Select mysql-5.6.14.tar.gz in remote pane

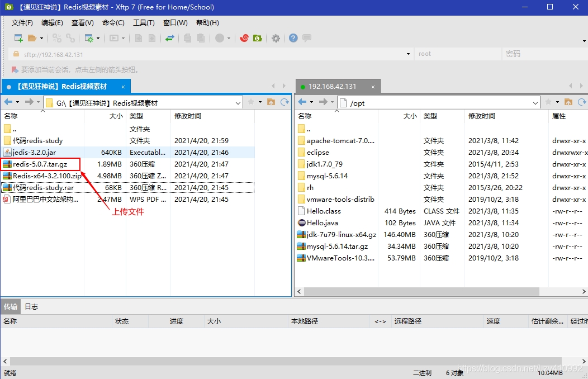[337, 247]
